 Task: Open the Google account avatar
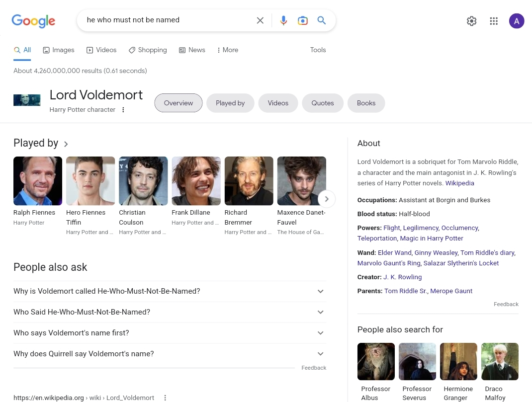(x=517, y=21)
